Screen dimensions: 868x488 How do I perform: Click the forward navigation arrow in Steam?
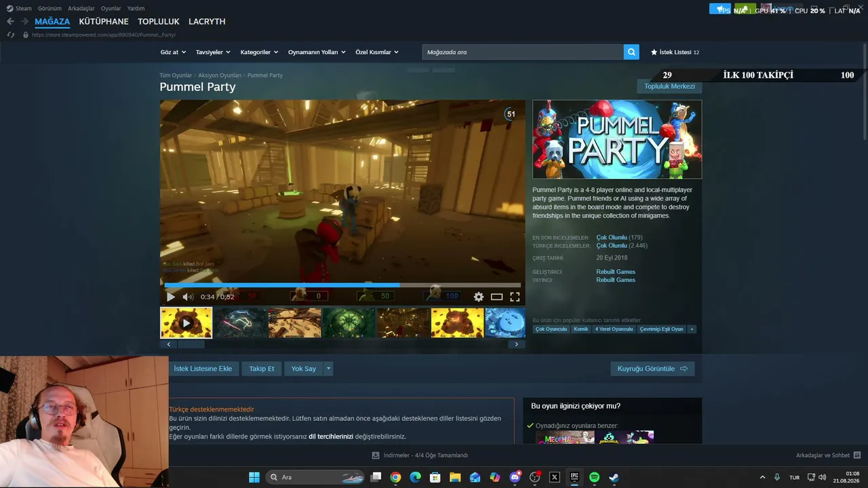24,22
